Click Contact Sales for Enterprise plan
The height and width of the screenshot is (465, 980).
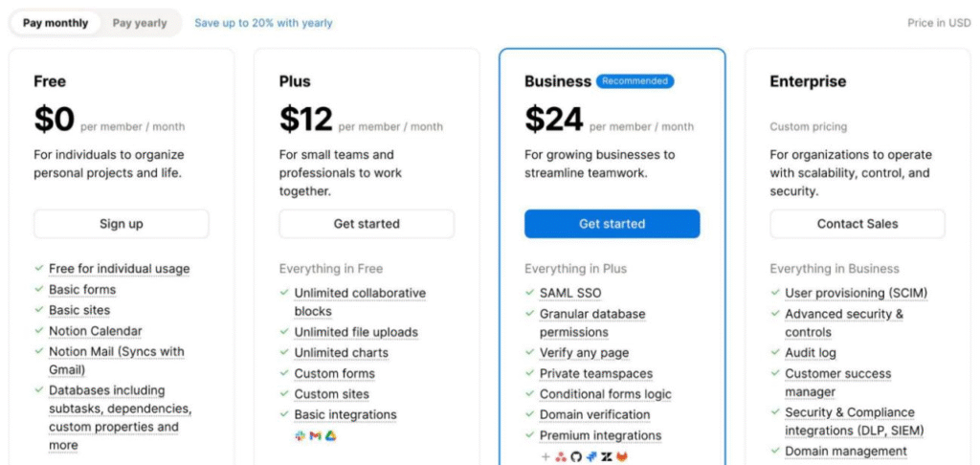pos(857,224)
